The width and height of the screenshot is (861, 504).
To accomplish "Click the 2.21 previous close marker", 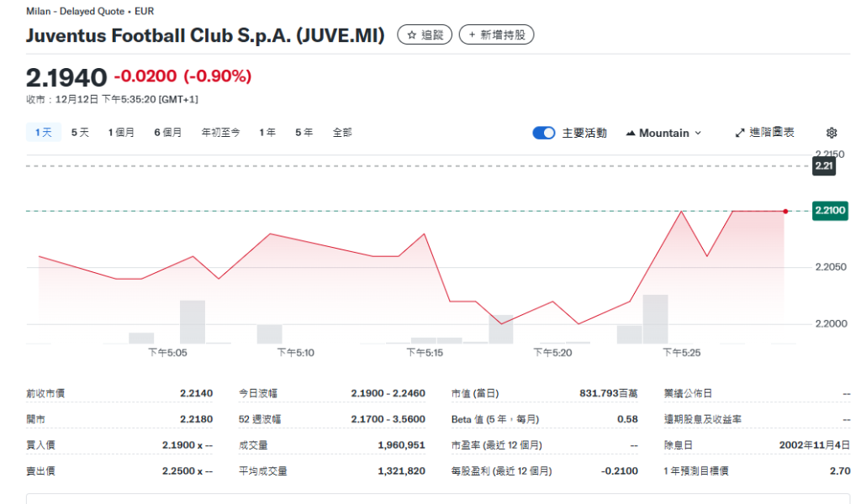I will click(x=824, y=166).
